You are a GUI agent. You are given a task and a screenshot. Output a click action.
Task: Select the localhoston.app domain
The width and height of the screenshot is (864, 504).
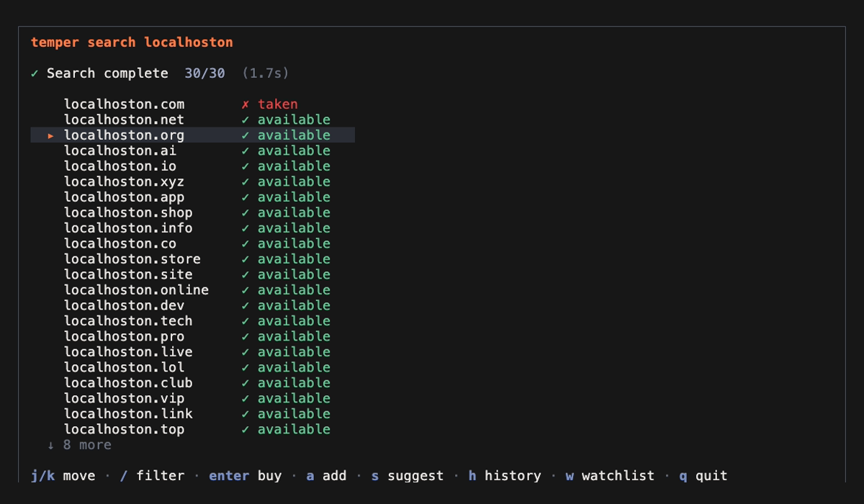[124, 197]
